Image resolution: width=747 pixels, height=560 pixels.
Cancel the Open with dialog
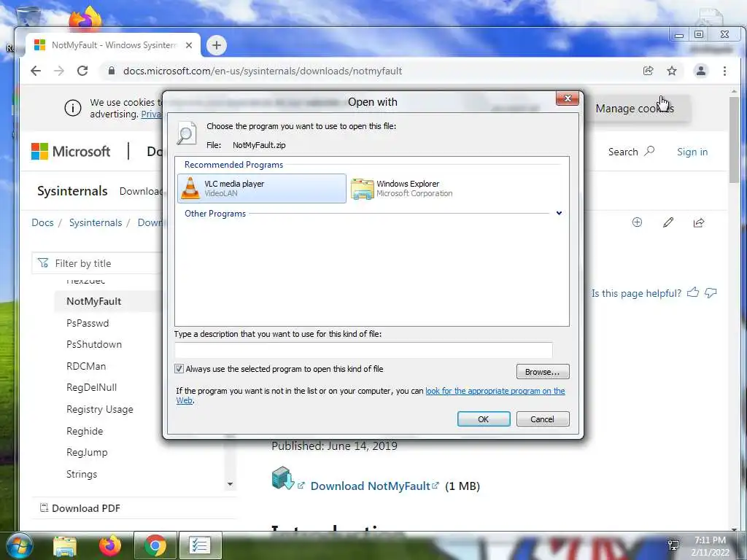(543, 419)
